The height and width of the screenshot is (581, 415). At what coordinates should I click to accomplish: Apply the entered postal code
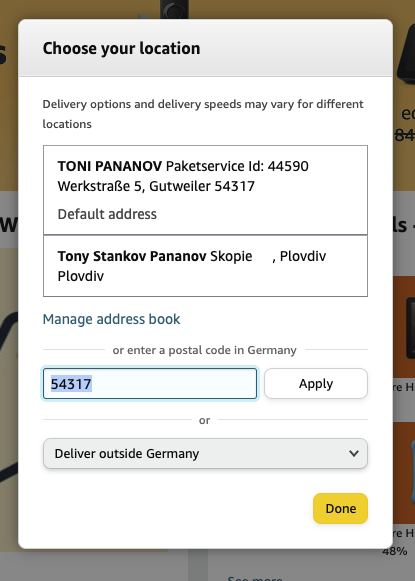point(316,384)
